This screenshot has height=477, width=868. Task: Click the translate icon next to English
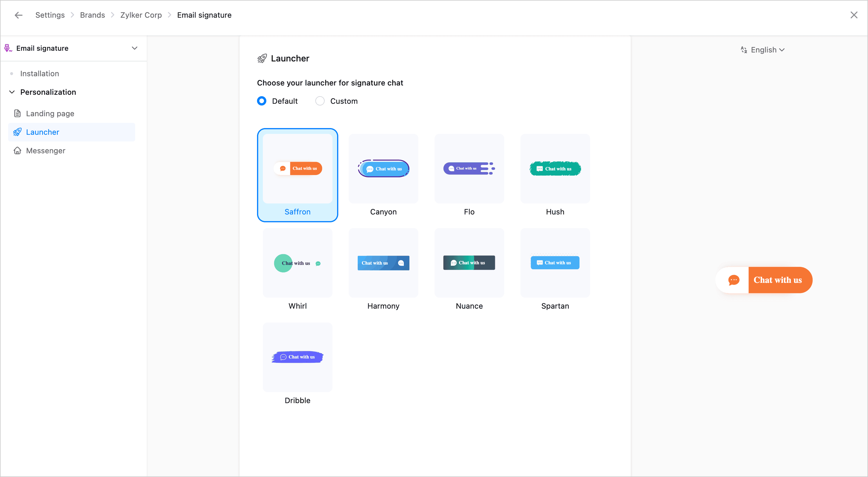(x=744, y=50)
